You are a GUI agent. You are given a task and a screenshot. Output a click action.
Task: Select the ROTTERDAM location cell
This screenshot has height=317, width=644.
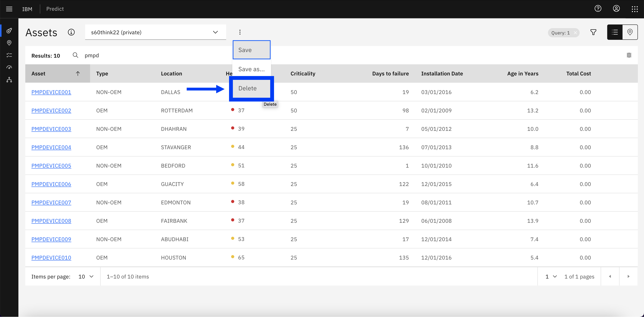click(x=177, y=110)
